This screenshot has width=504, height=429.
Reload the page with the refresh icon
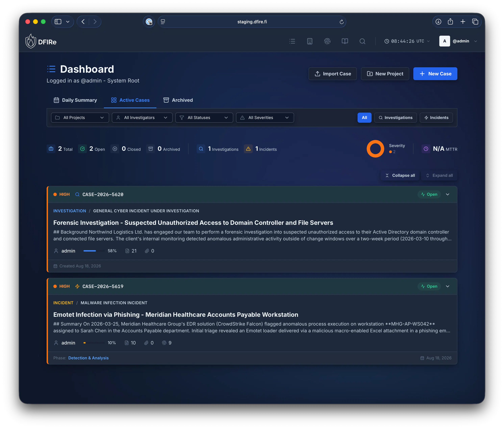341,22
